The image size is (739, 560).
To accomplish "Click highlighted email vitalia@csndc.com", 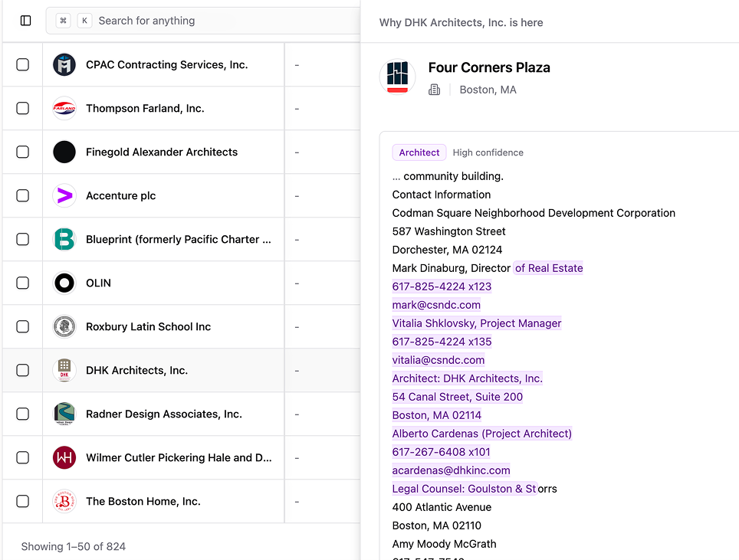I will pyautogui.click(x=438, y=360).
